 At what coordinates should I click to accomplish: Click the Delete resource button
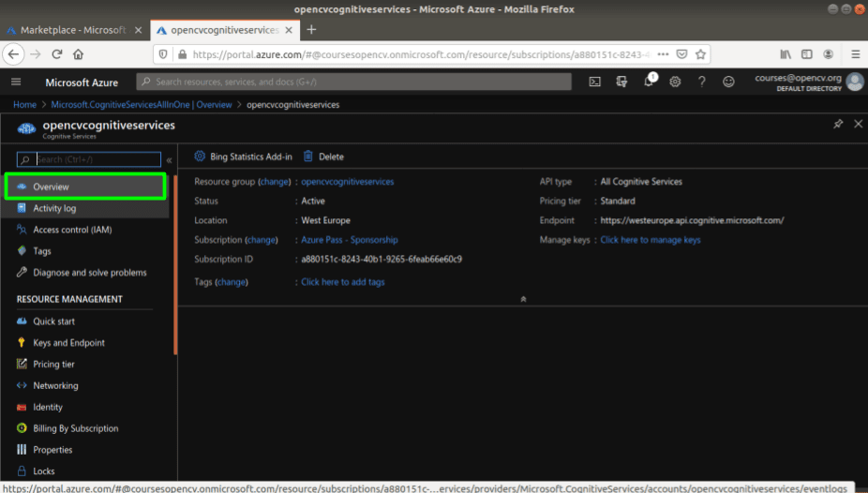click(x=323, y=157)
